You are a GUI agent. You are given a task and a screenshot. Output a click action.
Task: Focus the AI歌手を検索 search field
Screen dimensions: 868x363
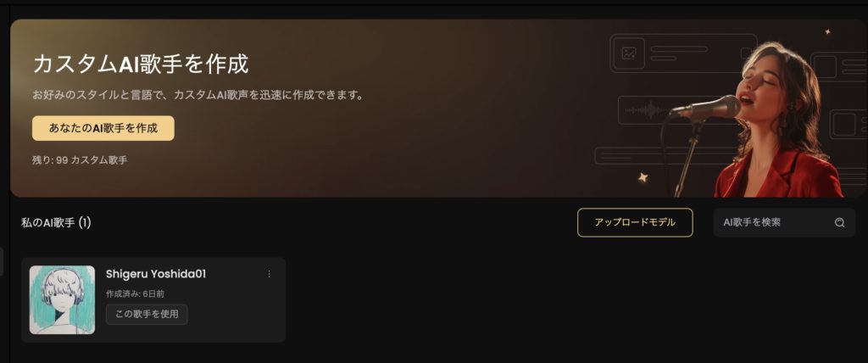click(x=784, y=222)
